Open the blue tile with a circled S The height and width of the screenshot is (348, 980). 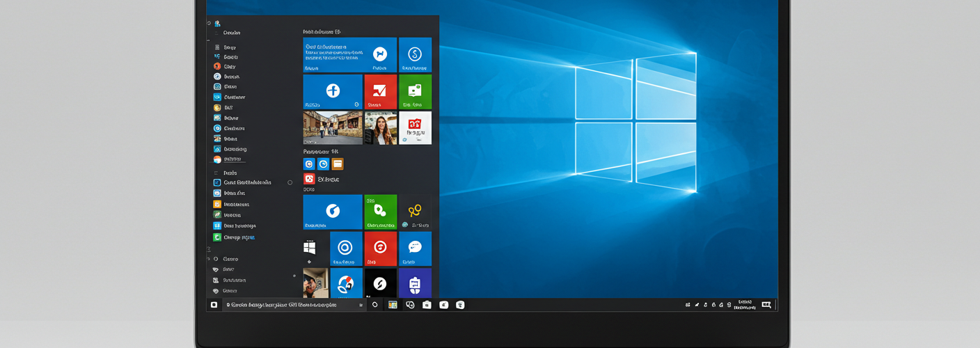415,55
